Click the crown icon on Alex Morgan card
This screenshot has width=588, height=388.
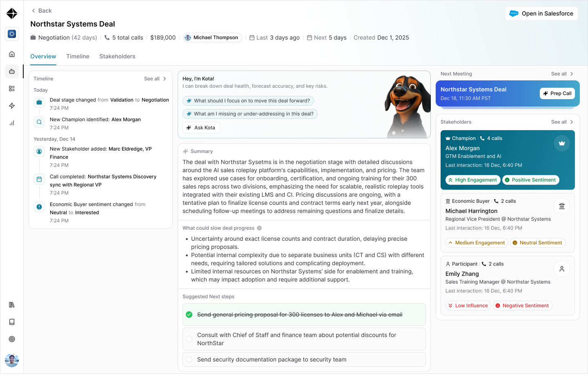562,143
